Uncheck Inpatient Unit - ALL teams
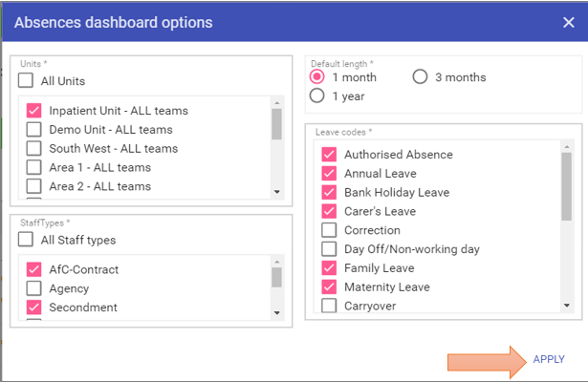 tap(34, 111)
